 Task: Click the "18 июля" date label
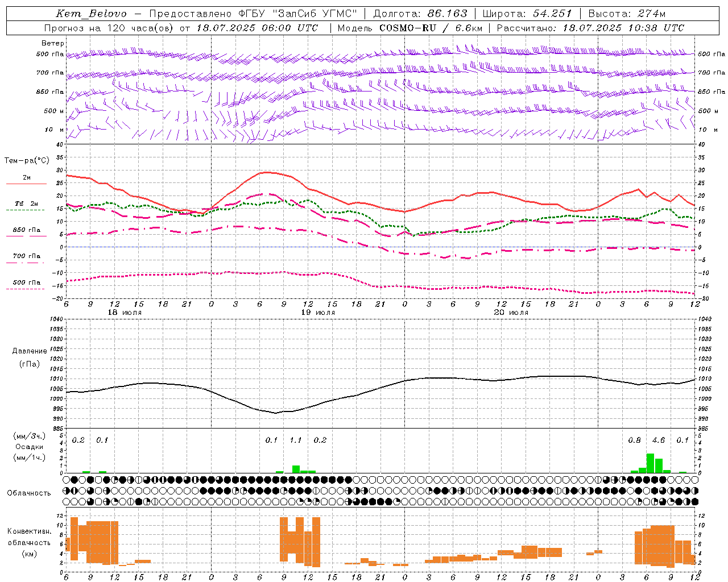point(125,313)
